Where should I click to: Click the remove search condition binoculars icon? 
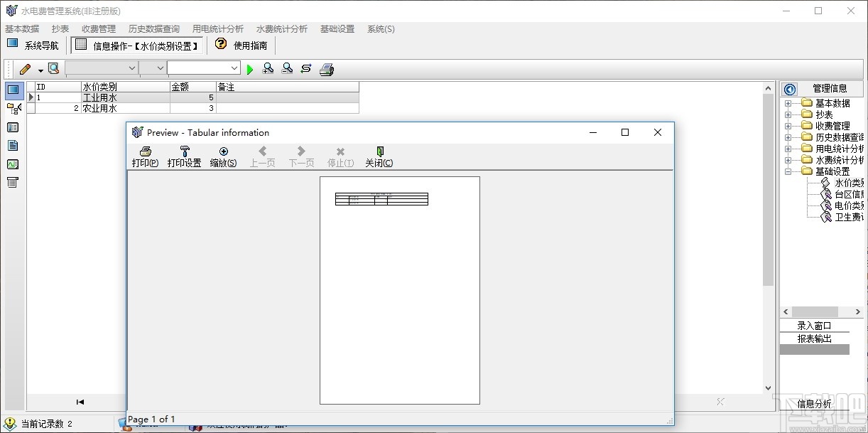pos(287,68)
